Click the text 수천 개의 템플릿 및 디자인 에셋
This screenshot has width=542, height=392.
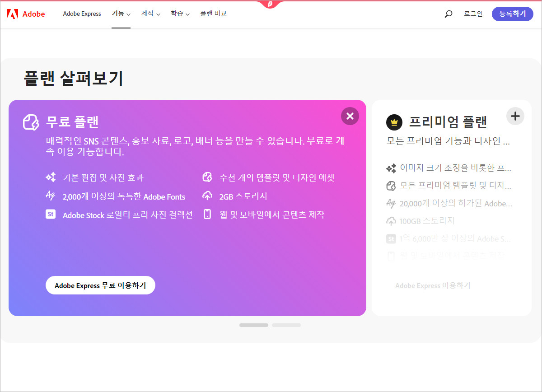[x=277, y=177]
